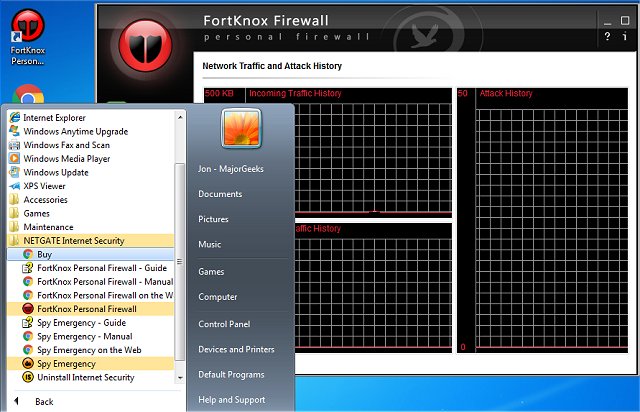Open Games in Start menu right pane
Viewport: 640px width, 412px height.
pos(211,272)
